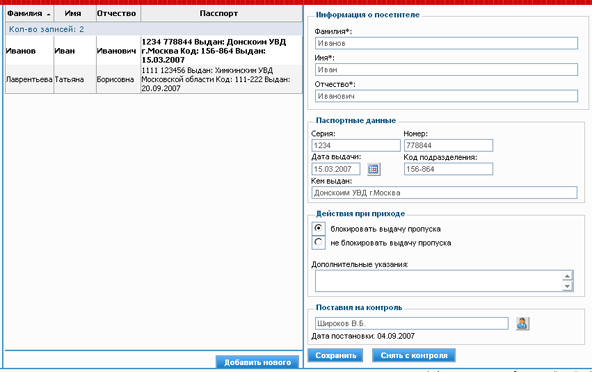592x372 pixels.
Task: Click the passport cell starting 1111 123456
Action: tap(222, 79)
